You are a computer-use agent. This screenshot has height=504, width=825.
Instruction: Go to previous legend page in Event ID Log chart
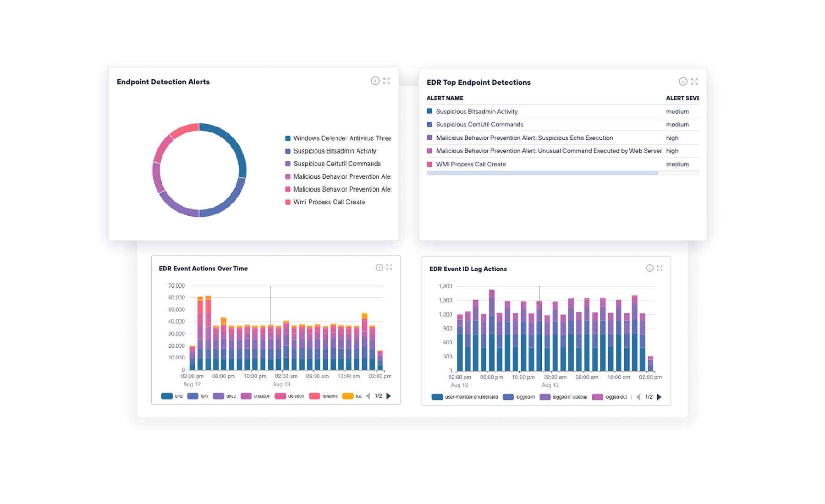pos(638,397)
